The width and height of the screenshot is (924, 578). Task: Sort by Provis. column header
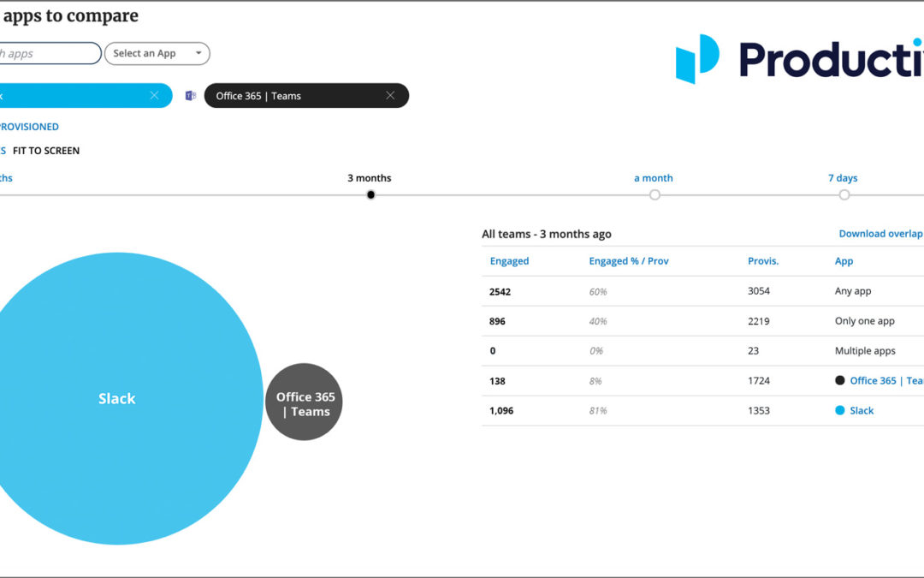(763, 260)
